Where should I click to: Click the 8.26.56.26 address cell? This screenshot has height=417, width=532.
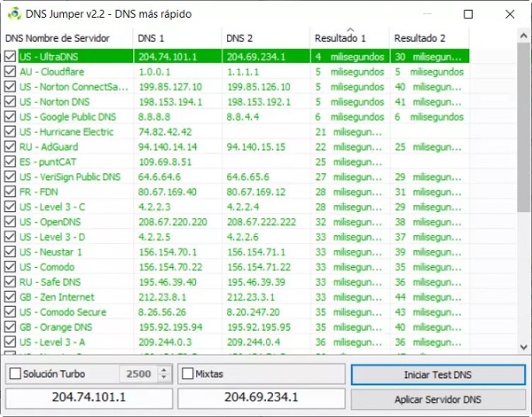tap(162, 312)
